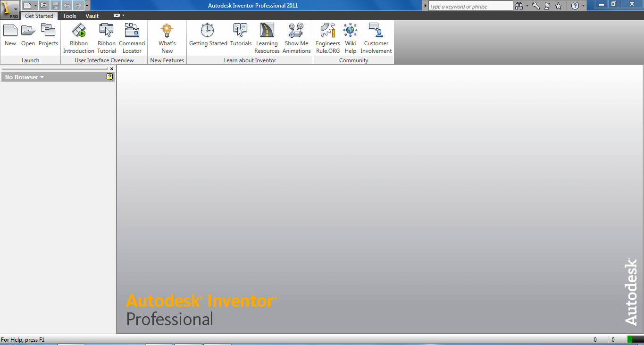The height and width of the screenshot is (345, 644).
Task: Click the New Features panel label
Action: click(x=167, y=60)
